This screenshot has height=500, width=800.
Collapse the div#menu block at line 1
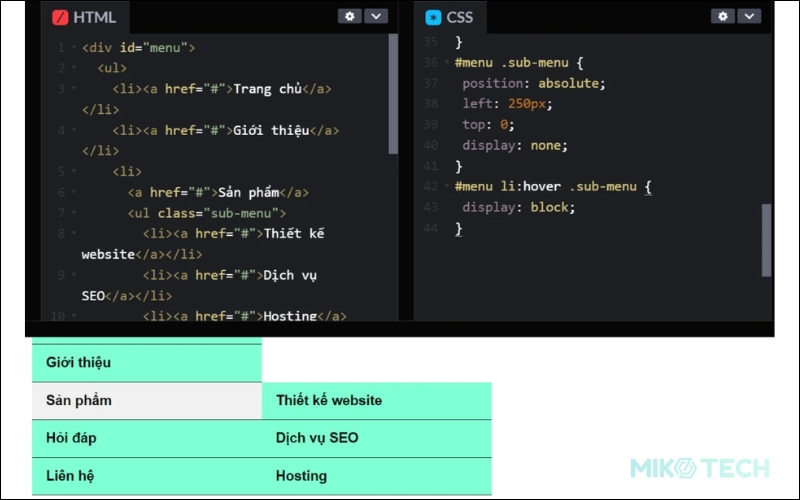coord(73,48)
